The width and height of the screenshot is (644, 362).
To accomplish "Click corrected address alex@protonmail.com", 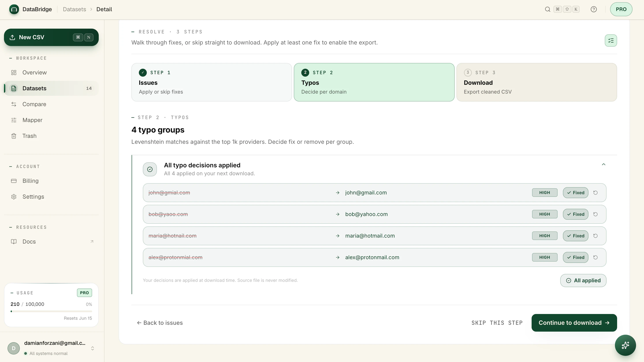I will click(372, 257).
